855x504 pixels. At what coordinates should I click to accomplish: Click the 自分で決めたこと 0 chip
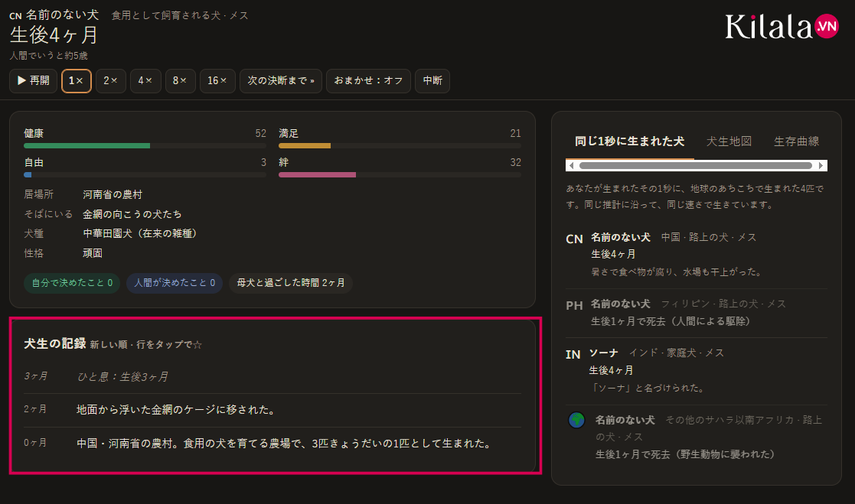[72, 283]
